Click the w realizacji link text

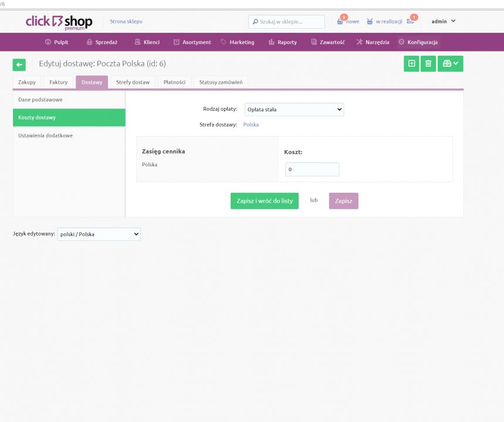pyautogui.click(x=389, y=22)
